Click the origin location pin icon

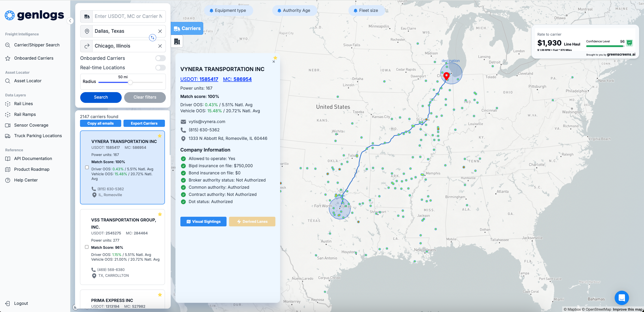click(87, 31)
